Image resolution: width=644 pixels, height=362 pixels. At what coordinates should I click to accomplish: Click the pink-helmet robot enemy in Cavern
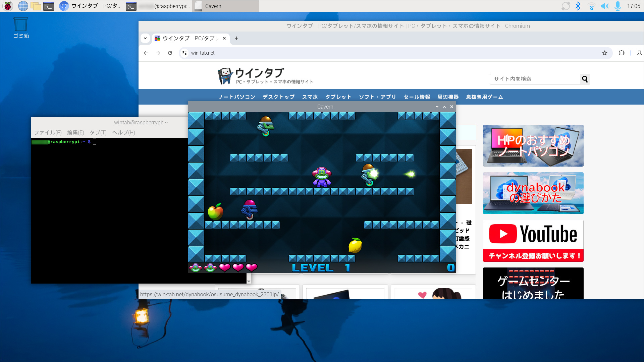[x=249, y=210]
